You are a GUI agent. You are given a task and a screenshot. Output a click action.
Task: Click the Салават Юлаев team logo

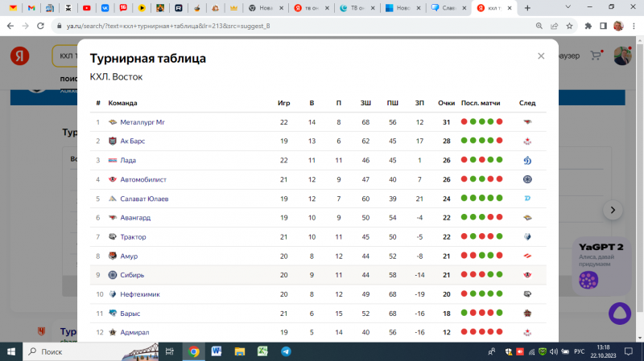113,199
